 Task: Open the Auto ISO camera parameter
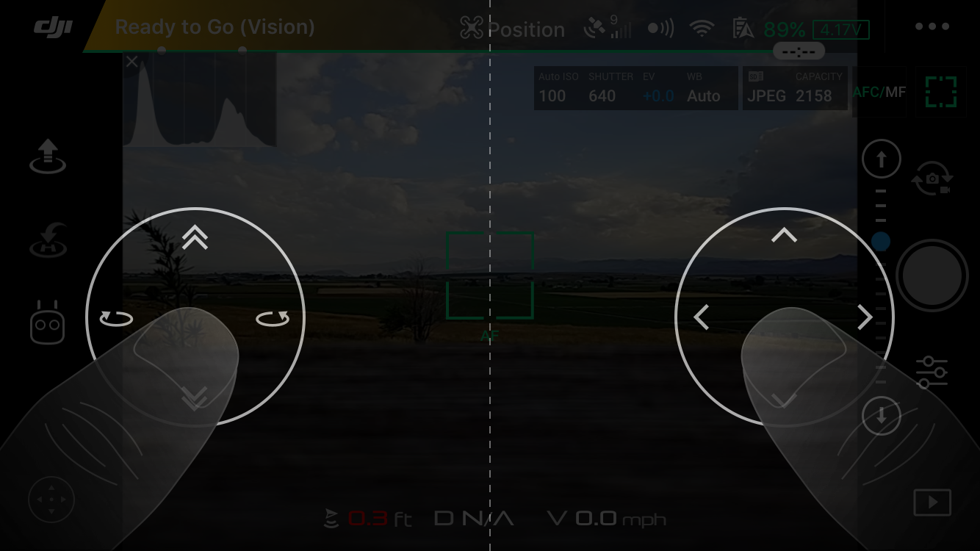558,87
